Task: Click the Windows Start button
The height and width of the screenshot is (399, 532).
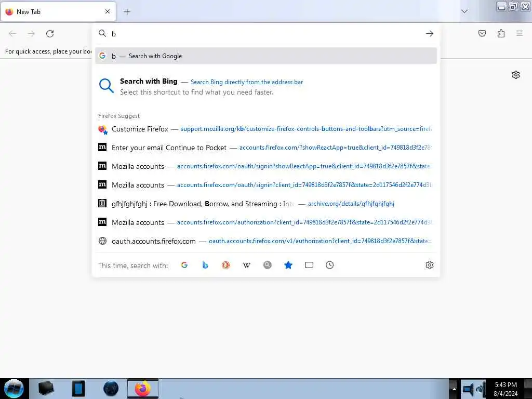Action: (14, 389)
